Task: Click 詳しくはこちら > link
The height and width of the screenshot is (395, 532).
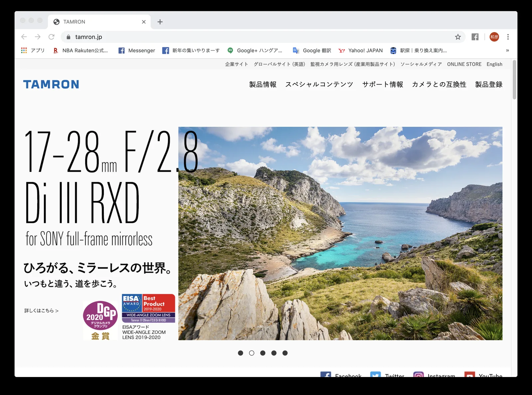Action: click(x=42, y=310)
